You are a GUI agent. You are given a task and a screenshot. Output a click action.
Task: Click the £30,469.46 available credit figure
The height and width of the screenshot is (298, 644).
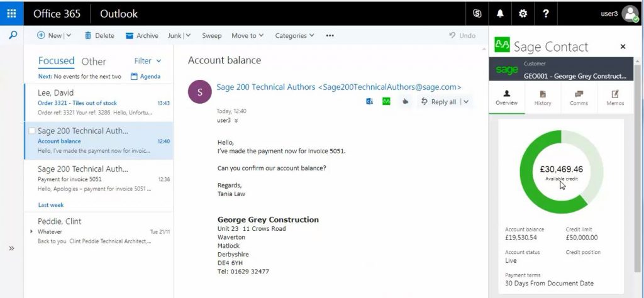click(x=561, y=169)
